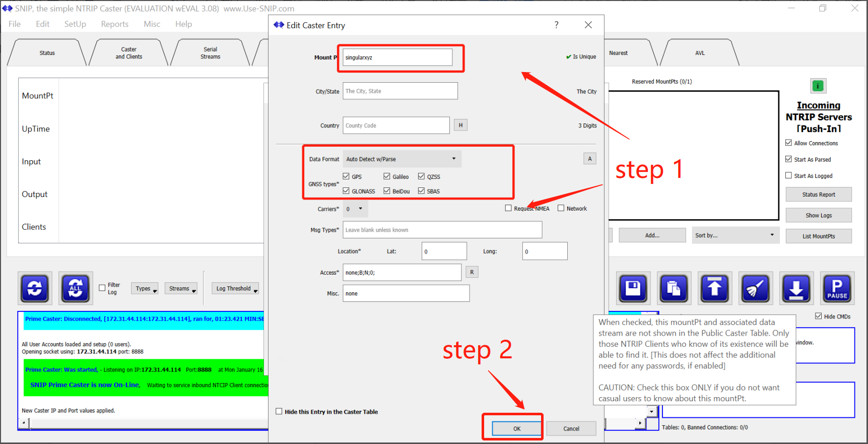Click the Status Report button
The image size is (868, 444).
(x=818, y=195)
